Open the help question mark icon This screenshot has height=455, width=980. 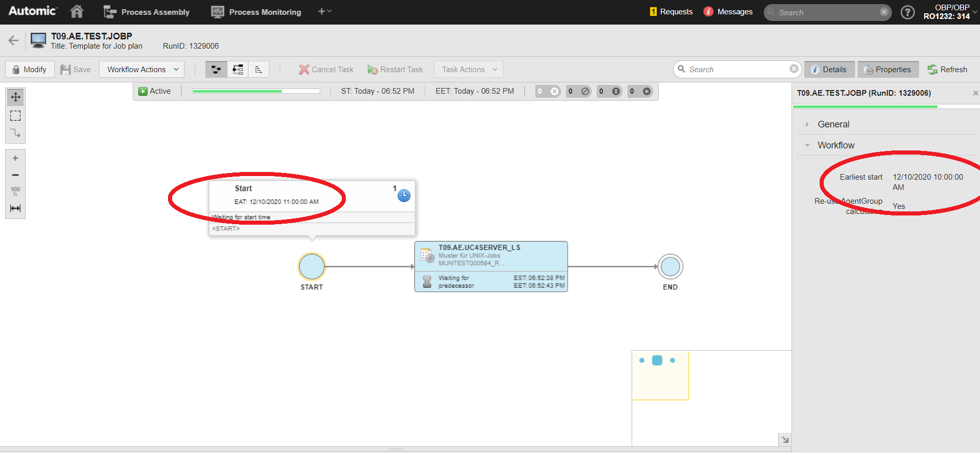click(x=907, y=12)
